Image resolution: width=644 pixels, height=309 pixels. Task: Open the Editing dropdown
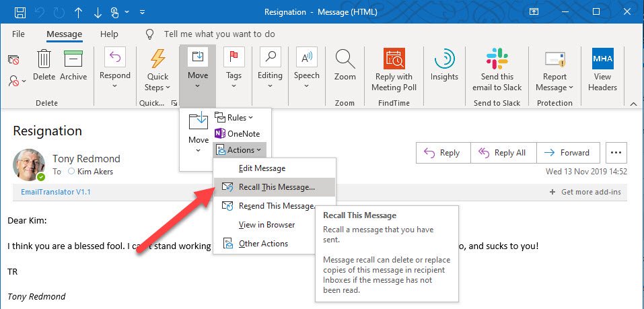pos(270,68)
